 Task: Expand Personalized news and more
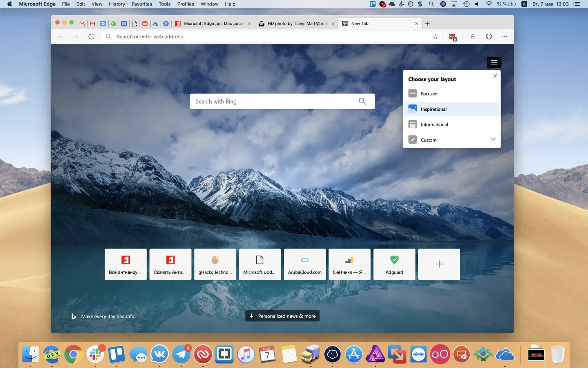click(x=282, y=316)
